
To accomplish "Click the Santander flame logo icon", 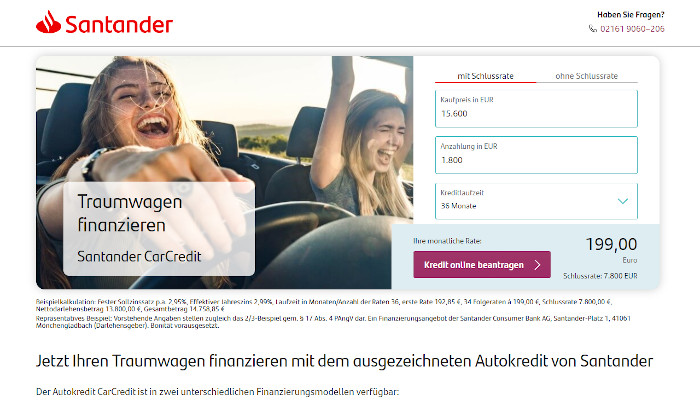I will pos(48,22).
